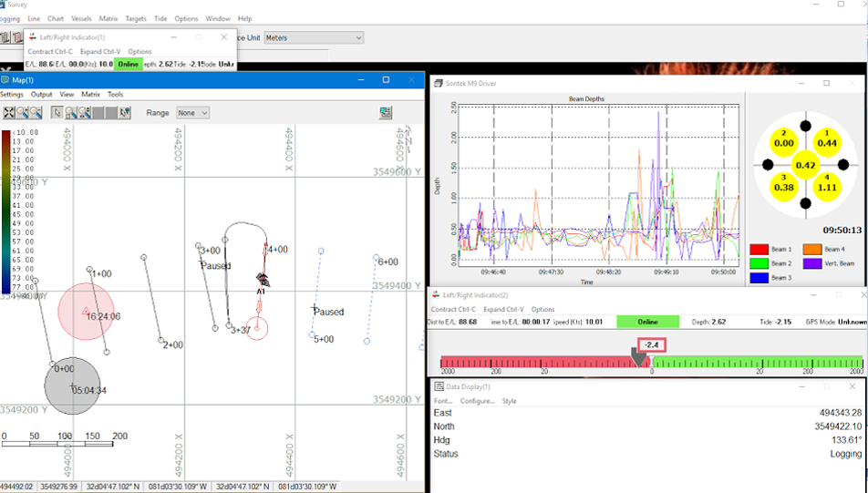Click the -2.4 offset value box
868x493 pixels.
(x=652, y=345)
